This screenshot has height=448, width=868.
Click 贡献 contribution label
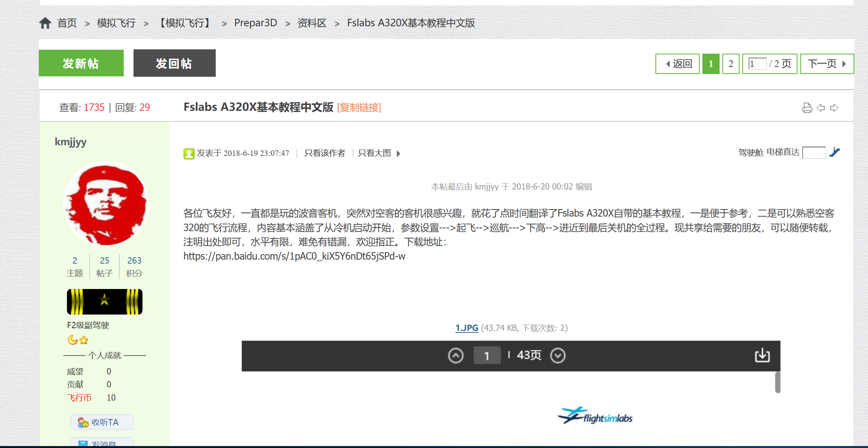click(x=75, y=385)
